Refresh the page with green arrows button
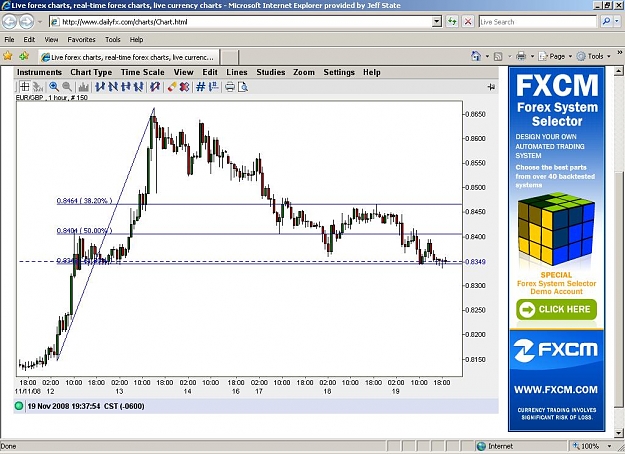 (452, 22)
